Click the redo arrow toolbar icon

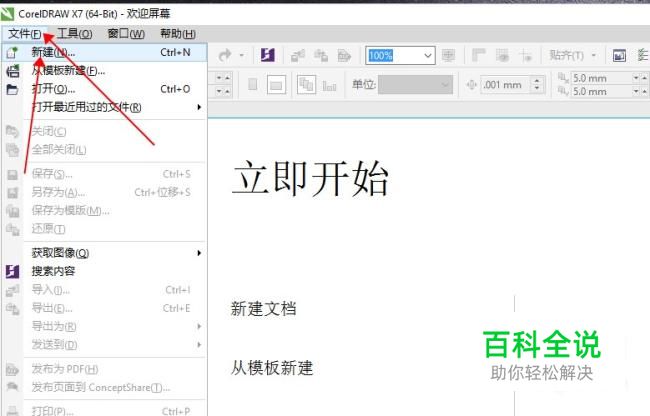225,55
